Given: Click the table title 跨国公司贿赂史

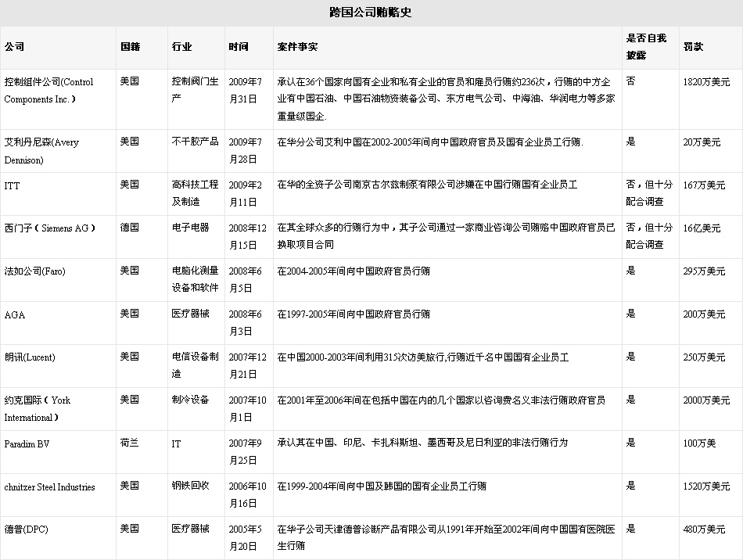Looking at the screenshot, I should tap(371, 13).
